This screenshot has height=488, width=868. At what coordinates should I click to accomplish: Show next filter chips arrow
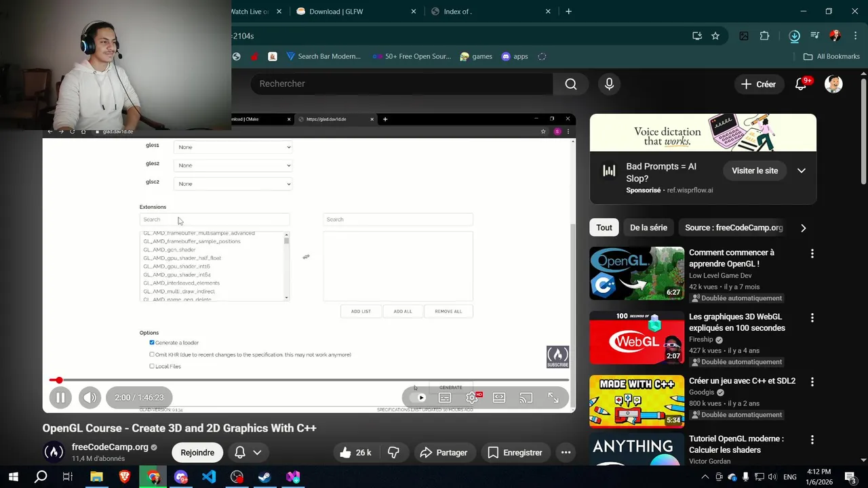coord(803,228)
